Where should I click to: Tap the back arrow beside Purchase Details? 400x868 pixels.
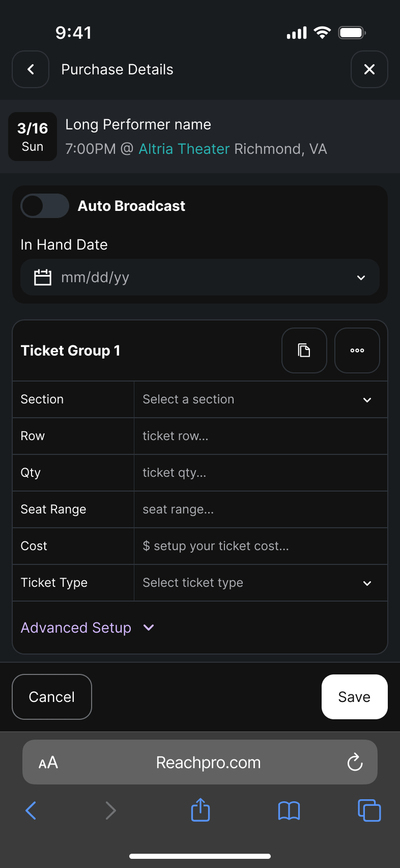[31, 69]
